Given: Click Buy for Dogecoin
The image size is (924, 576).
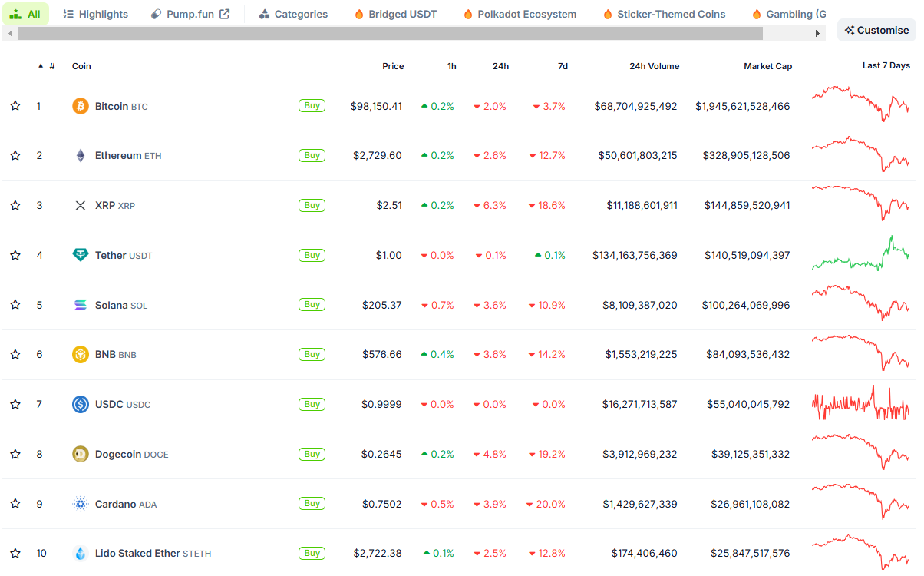Looking at the screenshot, I should pos(312,454).
